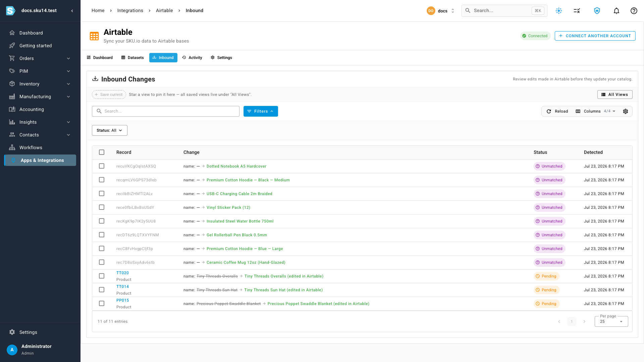The height and width of the screenshot is (362, 644).
Task: Click the Inventory box icon
Action: (x=12, y=84)
